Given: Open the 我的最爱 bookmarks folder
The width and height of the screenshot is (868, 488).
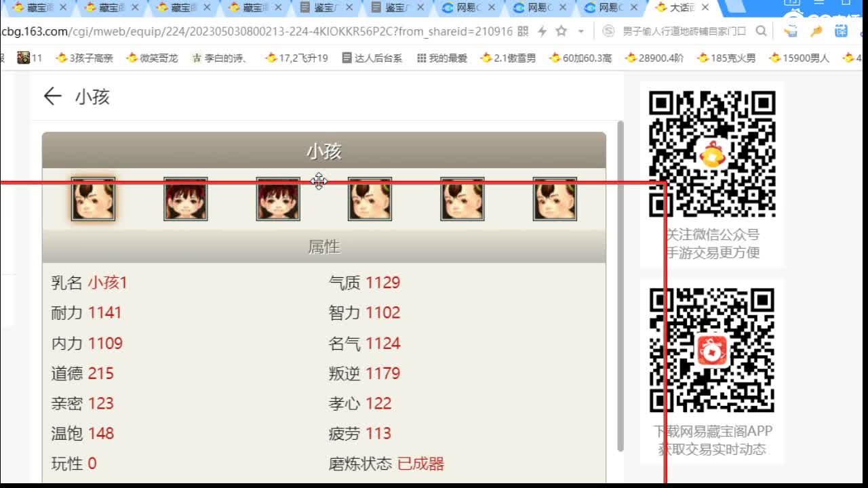Looking at the screenshot, I should click(442, 58).
